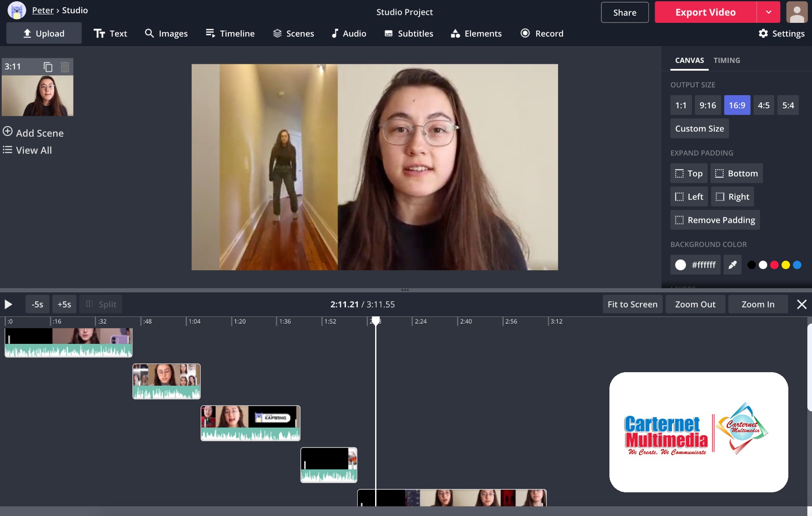Click the Share button
812x516 pixels.
625,12
